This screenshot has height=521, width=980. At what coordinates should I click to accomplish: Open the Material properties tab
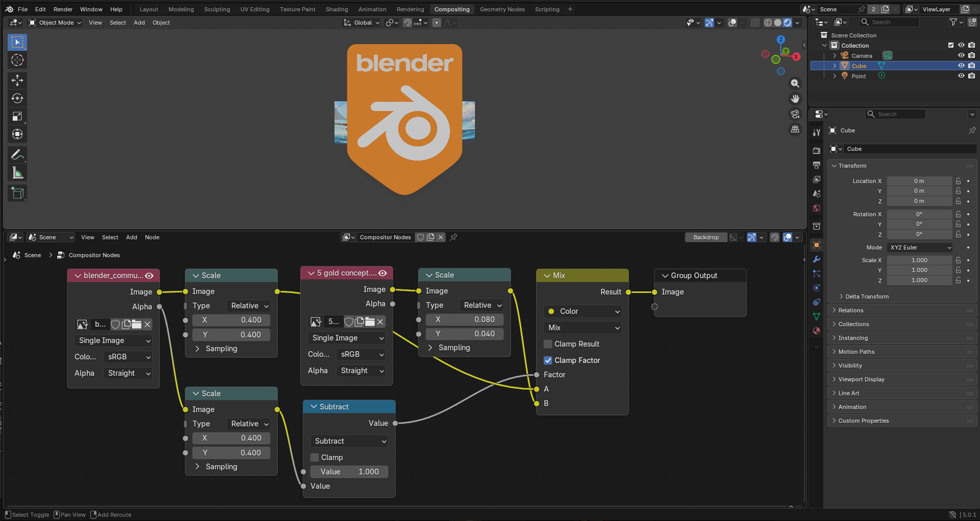click(816, 331)
